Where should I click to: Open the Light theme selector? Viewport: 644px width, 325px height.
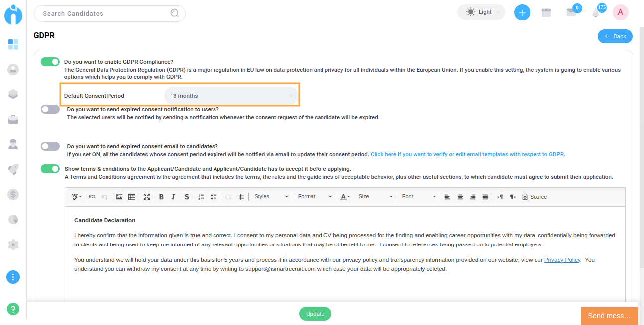click(481, 12)
